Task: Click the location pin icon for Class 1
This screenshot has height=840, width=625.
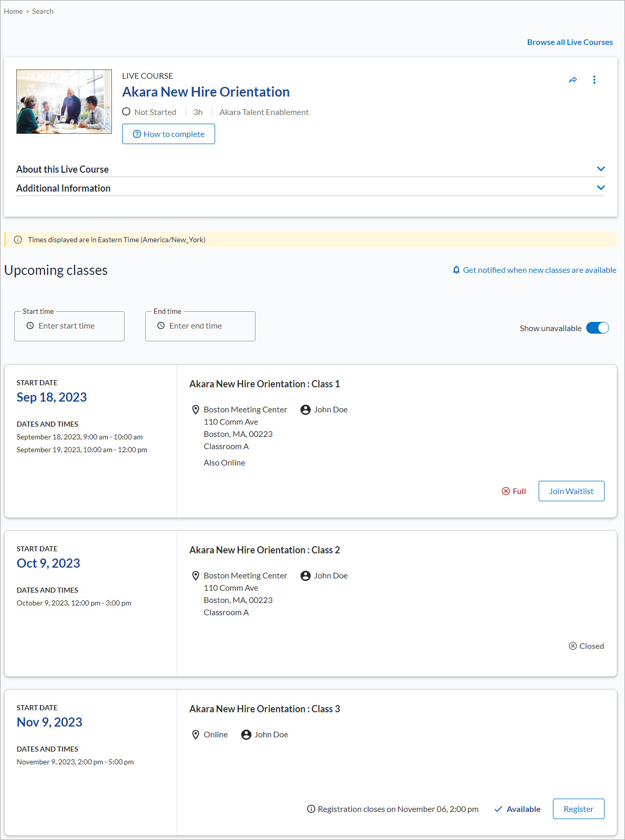Action: tap(195, 410)
